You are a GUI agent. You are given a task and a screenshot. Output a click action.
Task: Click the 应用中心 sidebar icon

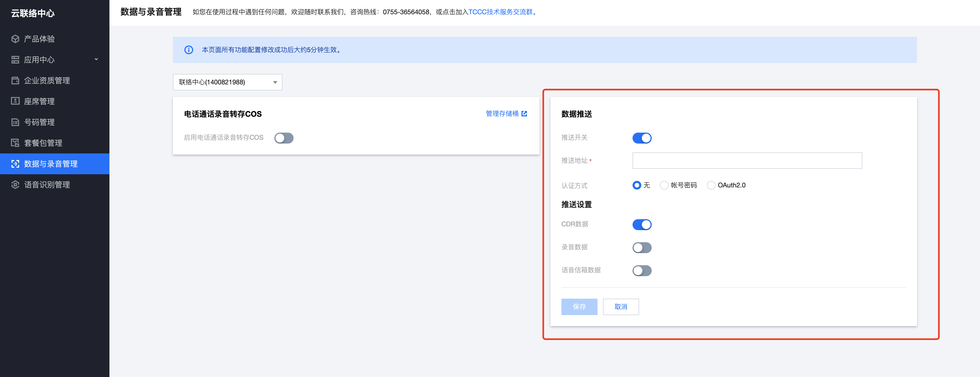(15, 60)
